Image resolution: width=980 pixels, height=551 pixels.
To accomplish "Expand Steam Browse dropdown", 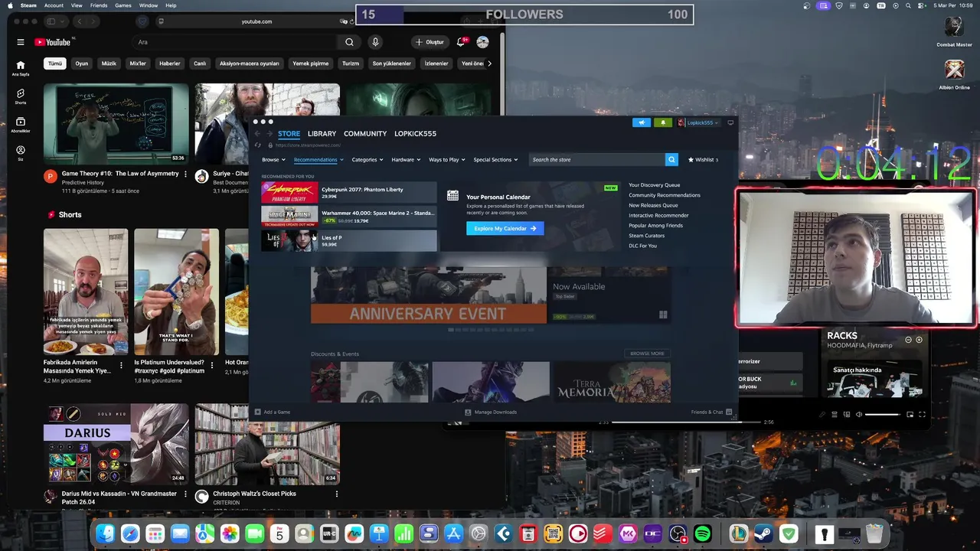I will (x=273, y=160).
